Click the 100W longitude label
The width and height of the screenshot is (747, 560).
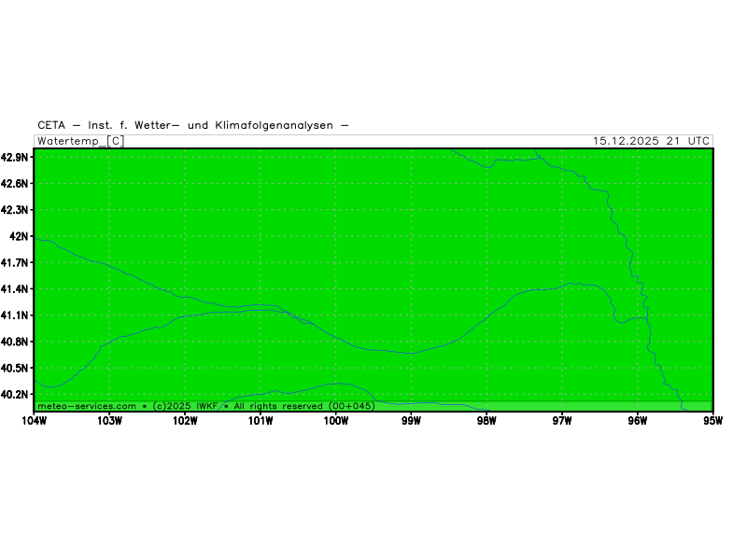coord(336,420)
